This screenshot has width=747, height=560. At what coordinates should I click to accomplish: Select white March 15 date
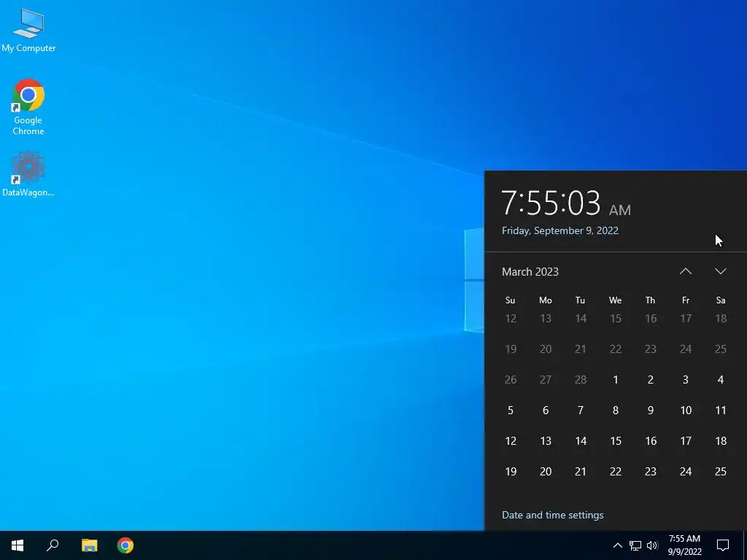[616, 441]
